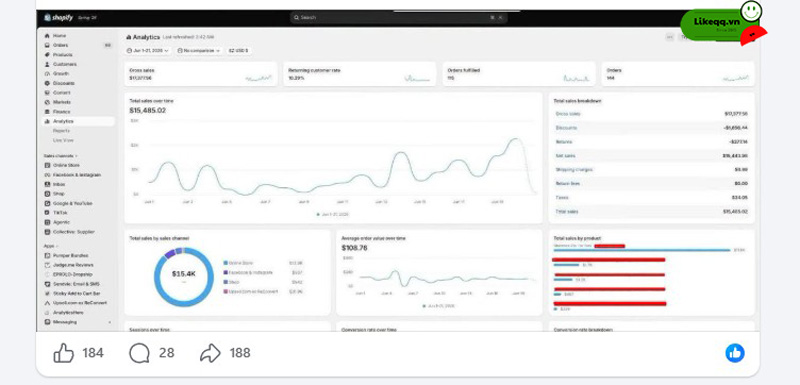Click Taxes in the sales breakdown
800x385 pixels.
point(652,197)
